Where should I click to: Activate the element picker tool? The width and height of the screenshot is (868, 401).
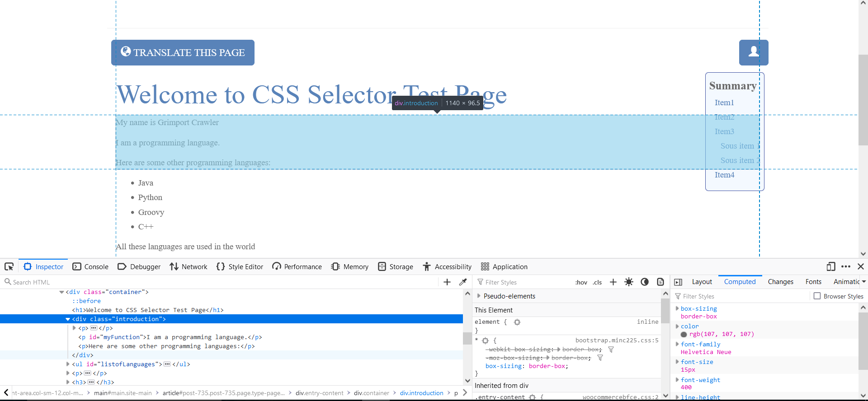coord(9,266)
